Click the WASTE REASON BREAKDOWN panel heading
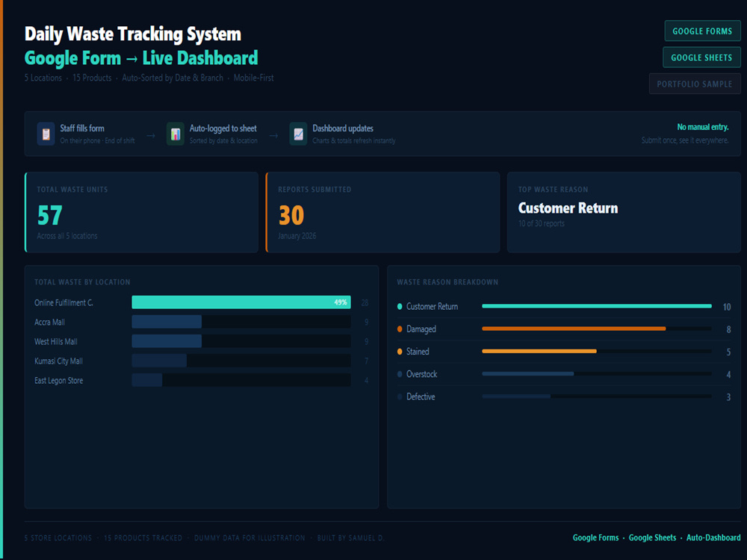Image resolution: width=747 pixels, height=560 pixels. [447, 282]
